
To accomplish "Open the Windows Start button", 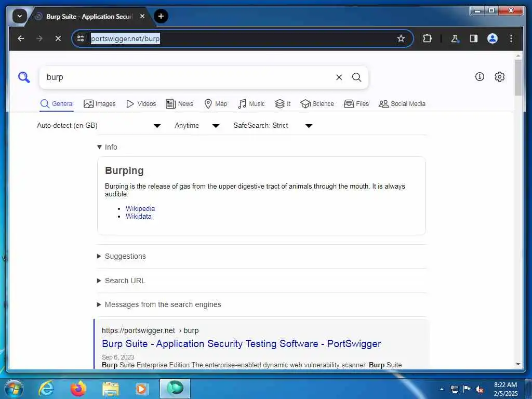I will 14,389.
